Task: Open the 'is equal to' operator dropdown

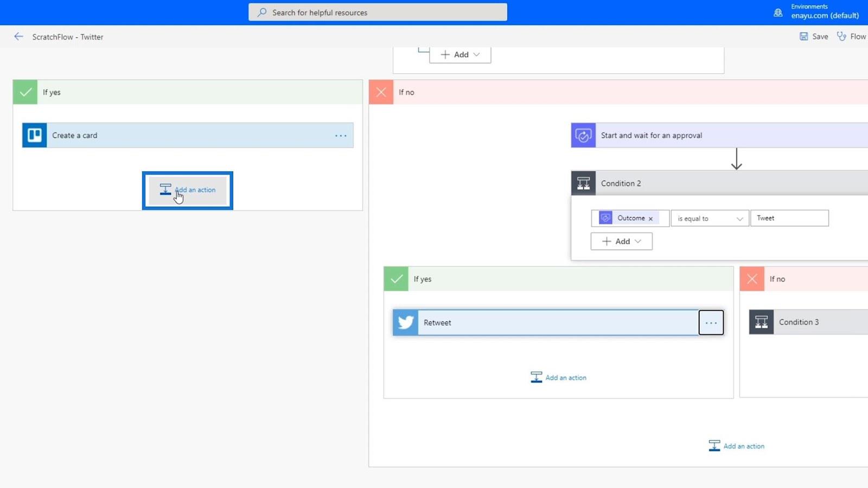Action: point(710,219)
